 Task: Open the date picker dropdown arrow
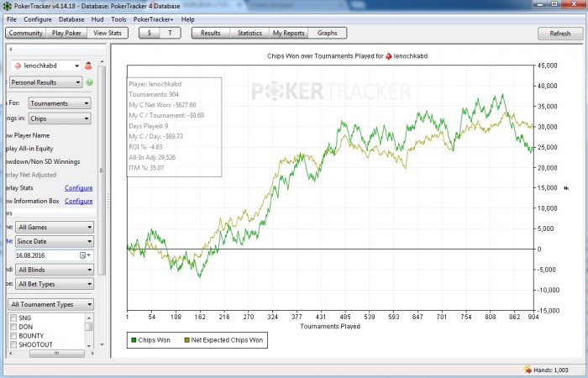click(x=89, y=255)
